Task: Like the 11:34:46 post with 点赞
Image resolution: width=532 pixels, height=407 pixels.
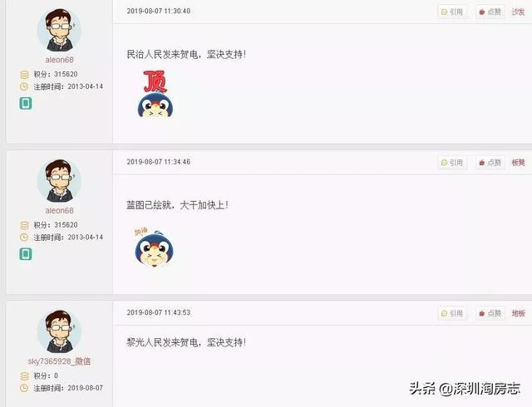Action: (490, 163)
